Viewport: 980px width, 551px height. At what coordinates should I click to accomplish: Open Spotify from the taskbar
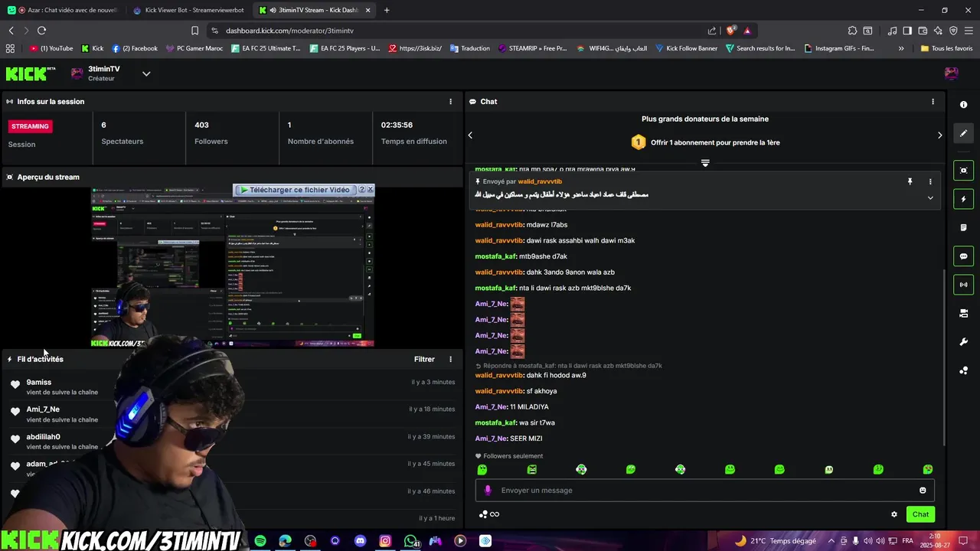tap(260, 541)
